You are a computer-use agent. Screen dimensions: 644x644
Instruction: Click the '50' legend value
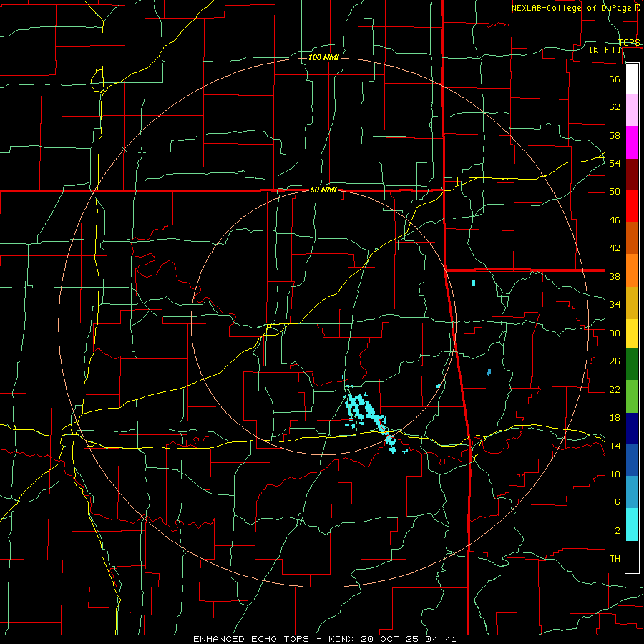click(615, 192)
